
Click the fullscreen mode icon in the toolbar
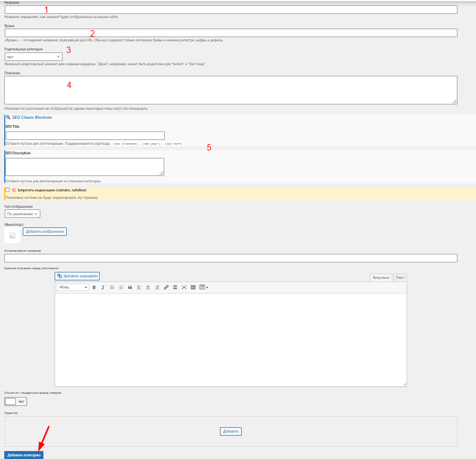point(184,287)
